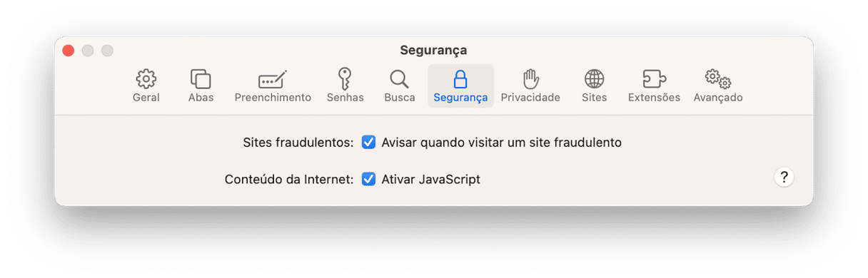Open the Geral gear icon pane

pos(146,78)
